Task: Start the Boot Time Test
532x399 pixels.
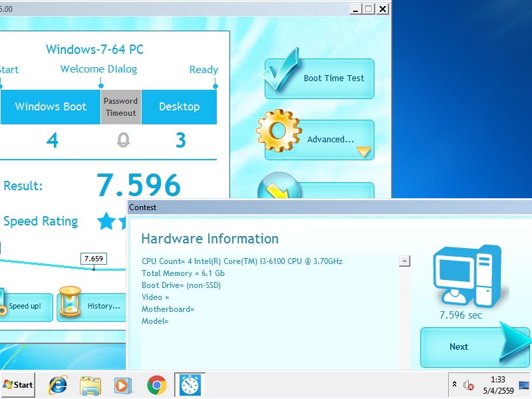Action: pos(319,78)
